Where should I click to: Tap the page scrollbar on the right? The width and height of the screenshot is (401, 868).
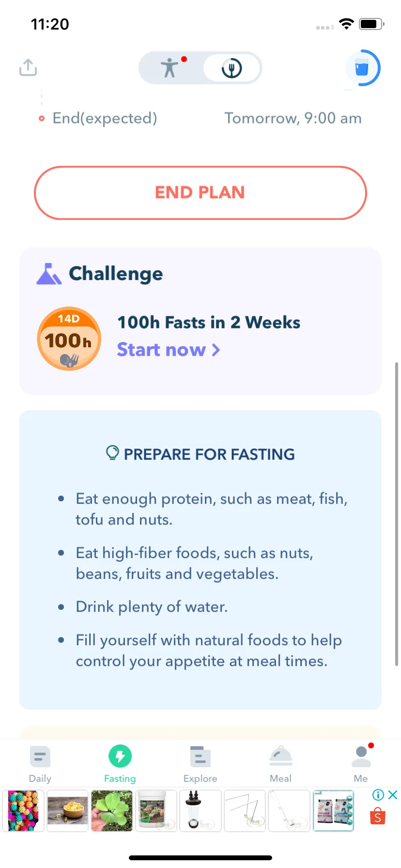397,514
